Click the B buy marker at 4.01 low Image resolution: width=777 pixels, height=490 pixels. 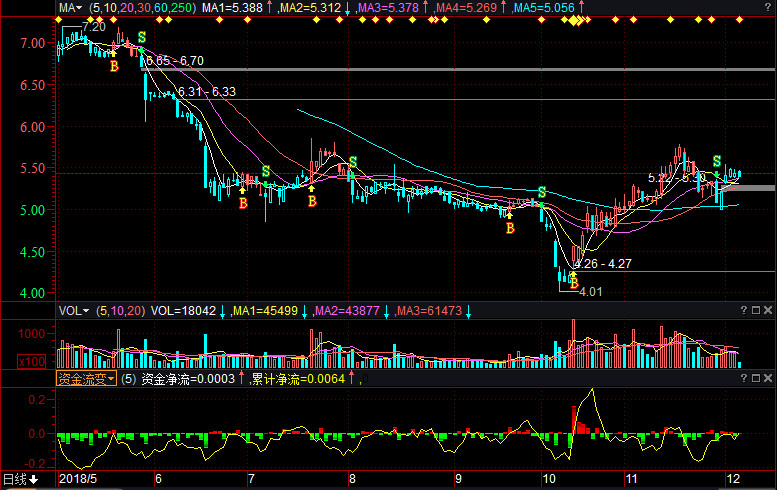[574, 283]
